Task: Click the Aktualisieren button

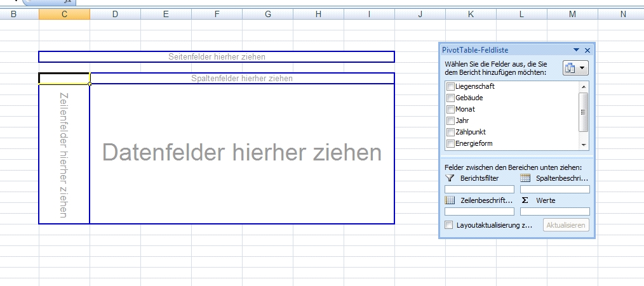Action: pos(566,225)
